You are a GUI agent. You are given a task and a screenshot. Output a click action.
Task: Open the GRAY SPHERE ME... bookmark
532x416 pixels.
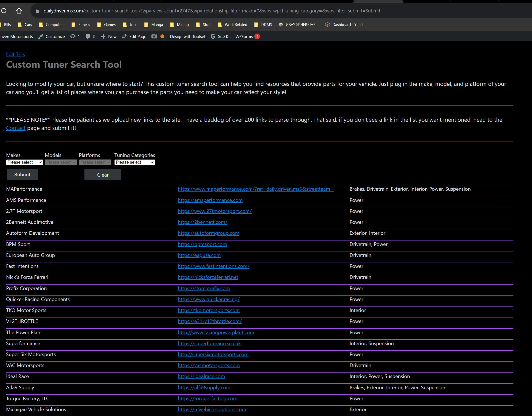pyautogui.click(x=299, y=25)
